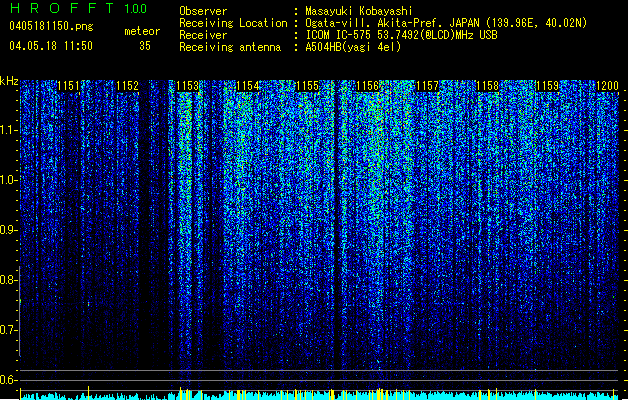The image size is (629, 400).
Task: Click the 1155 time marker
Action: point(307,86)
